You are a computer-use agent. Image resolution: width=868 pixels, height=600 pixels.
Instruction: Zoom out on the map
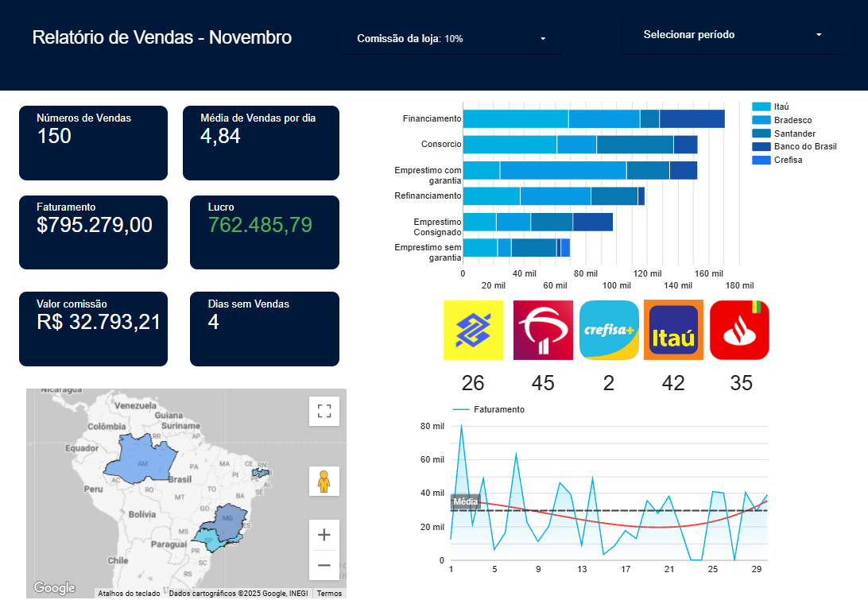pyautogui.click(x=324, y=565)
